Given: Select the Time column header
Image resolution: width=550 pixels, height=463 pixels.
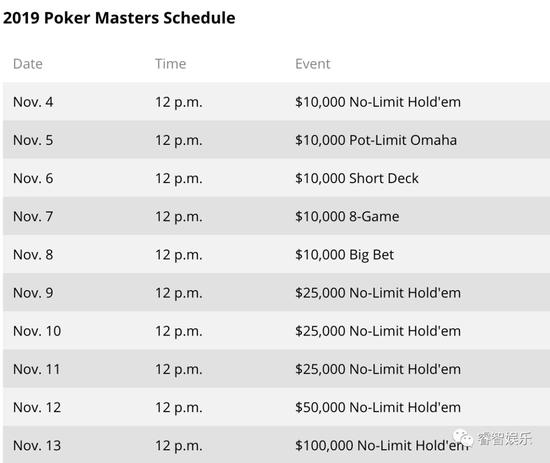Looking at the screenshot, I should pyautogui.click(x=170, y=64).
